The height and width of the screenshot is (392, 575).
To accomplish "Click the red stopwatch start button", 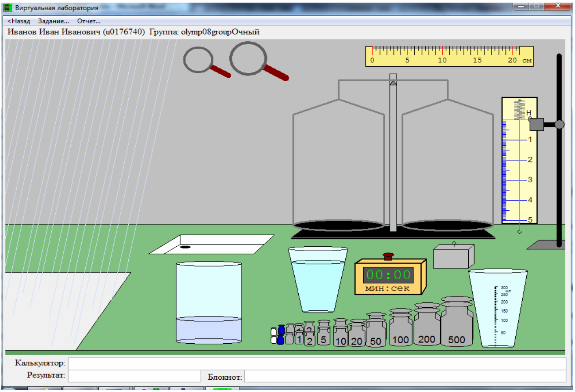I will coord(388,256).
